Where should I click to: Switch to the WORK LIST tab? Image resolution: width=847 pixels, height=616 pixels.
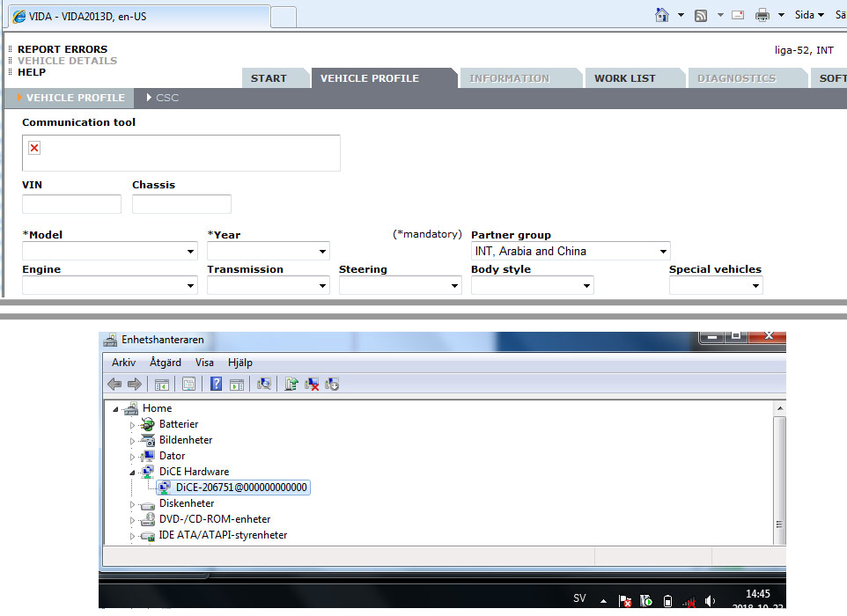point(624,78)
